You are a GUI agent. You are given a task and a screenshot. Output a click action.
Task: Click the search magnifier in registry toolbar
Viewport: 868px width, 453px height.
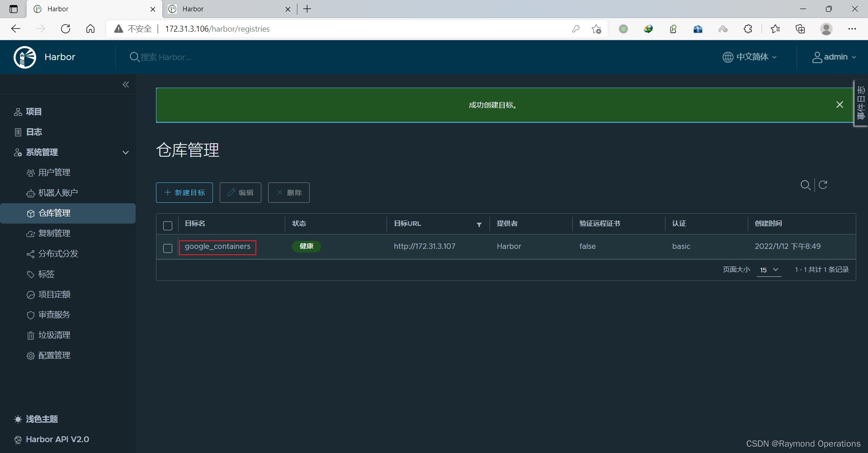click(805, 185)
